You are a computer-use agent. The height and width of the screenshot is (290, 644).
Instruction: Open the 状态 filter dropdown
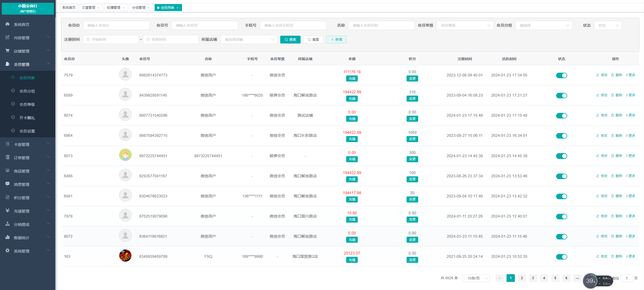click(x=608, y=25)
